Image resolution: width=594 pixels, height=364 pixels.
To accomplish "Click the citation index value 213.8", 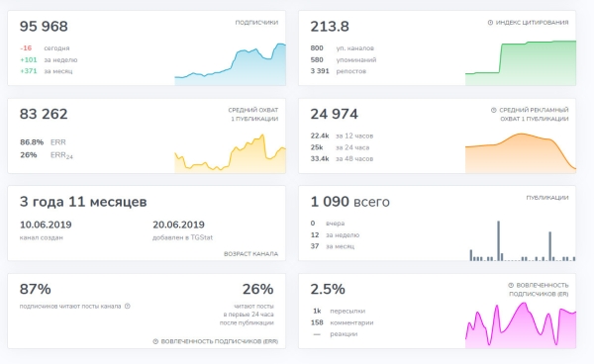I will coord(330,27).
